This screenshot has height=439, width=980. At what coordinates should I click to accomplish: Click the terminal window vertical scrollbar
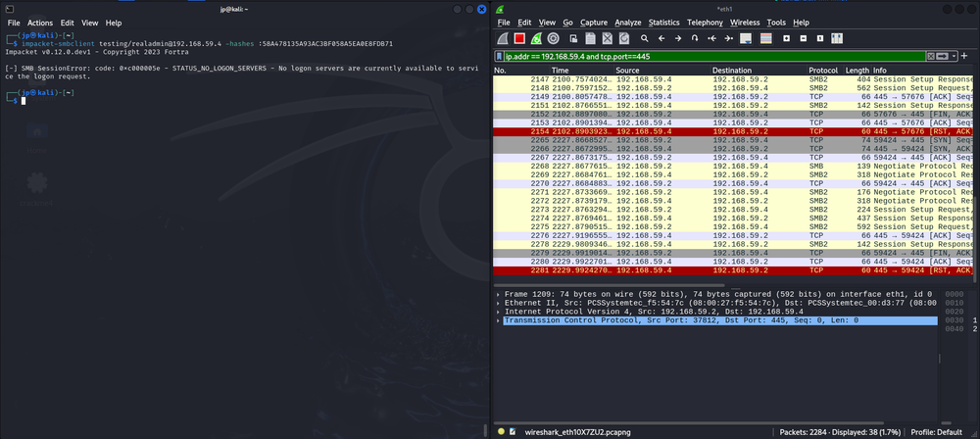(486, 430)
